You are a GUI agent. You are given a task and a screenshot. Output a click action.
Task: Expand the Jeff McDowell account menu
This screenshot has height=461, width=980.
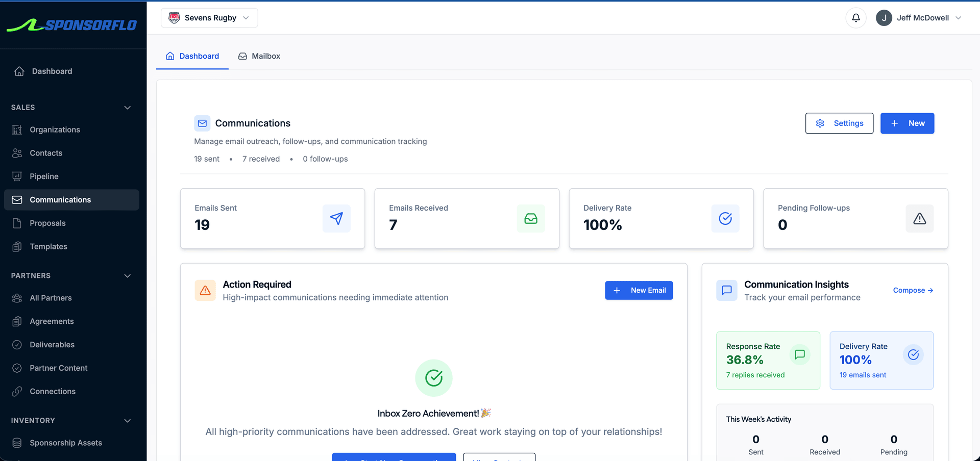pos(919,17)
